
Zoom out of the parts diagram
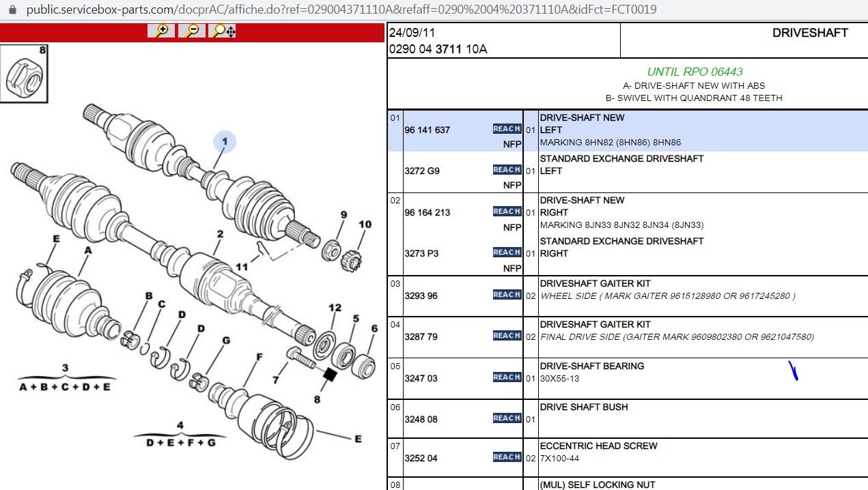click(x=192, y=31)
